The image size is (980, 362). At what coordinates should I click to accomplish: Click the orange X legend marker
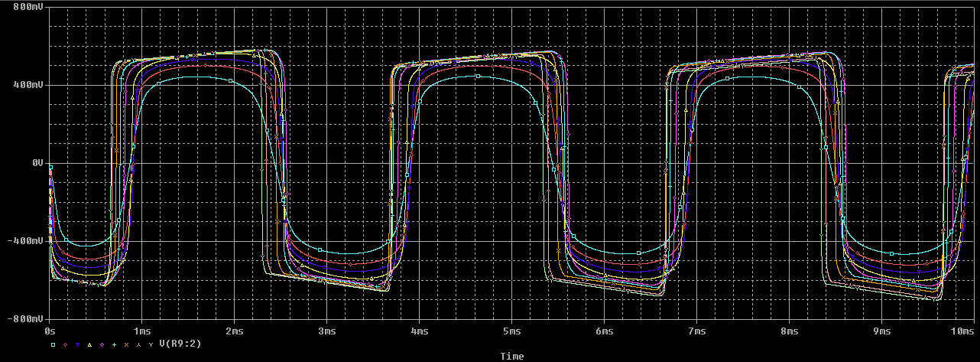127,344
